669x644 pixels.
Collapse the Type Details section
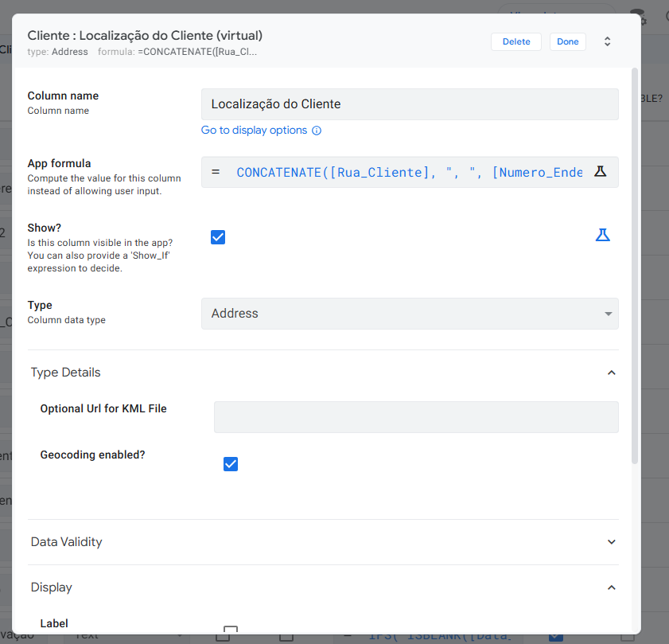click(611, 373)
